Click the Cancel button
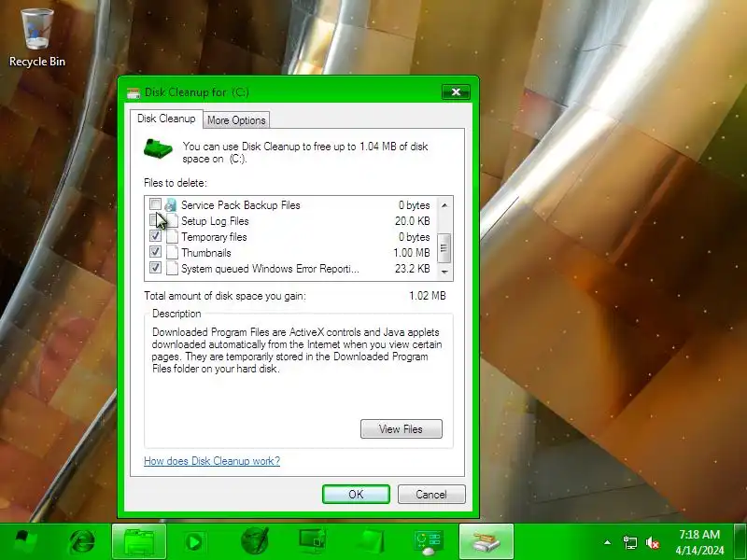 click(431, 495)
